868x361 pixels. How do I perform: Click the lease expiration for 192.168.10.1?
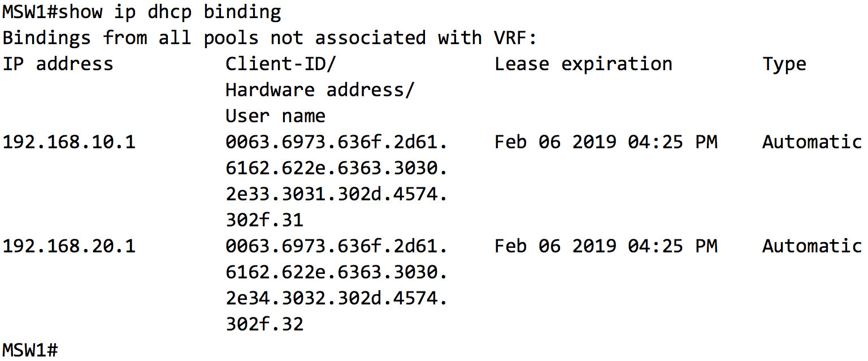(x=605, y=142)
